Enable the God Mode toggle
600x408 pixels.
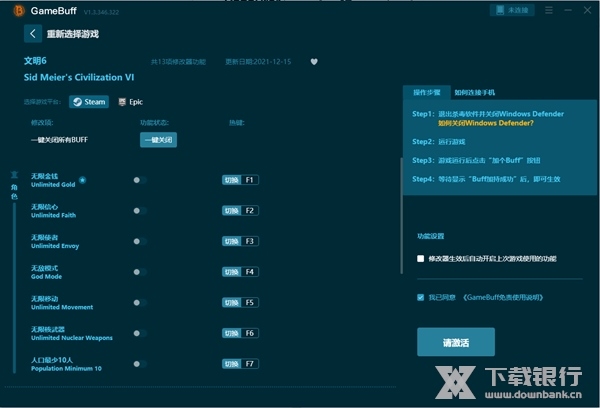tap(139, 272)
